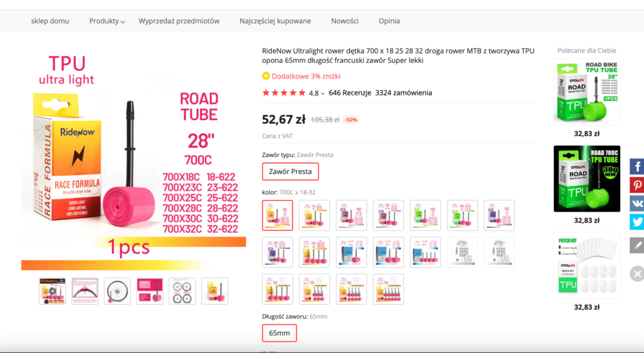Choose the blue box single-tube variant
The height and width of the screenshot is (353, 644).
click(352, 253)
